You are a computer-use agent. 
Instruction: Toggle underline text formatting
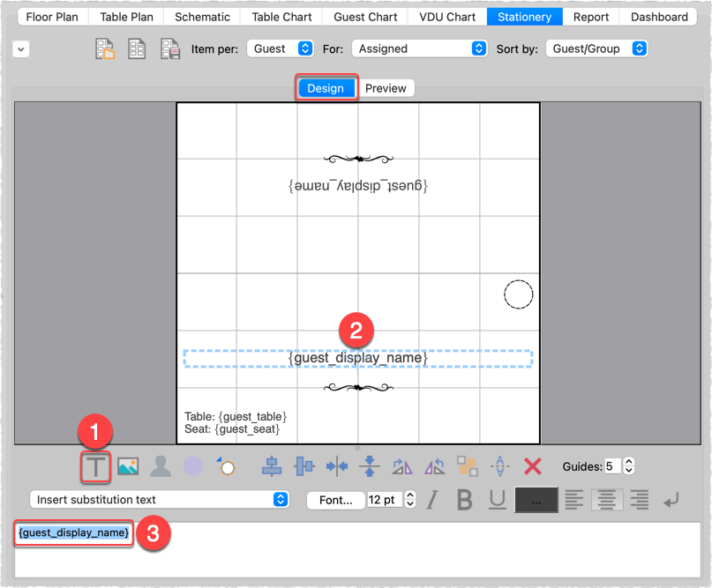pos(497,500)
